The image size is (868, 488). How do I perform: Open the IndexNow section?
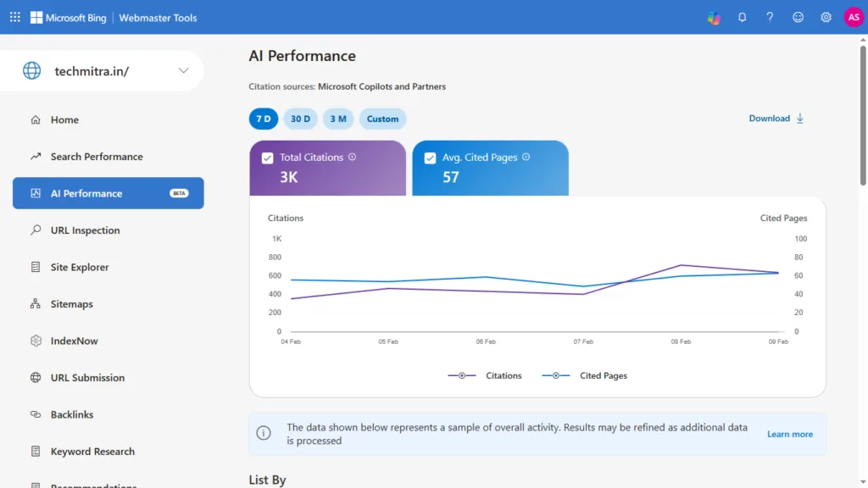point(72,341)
